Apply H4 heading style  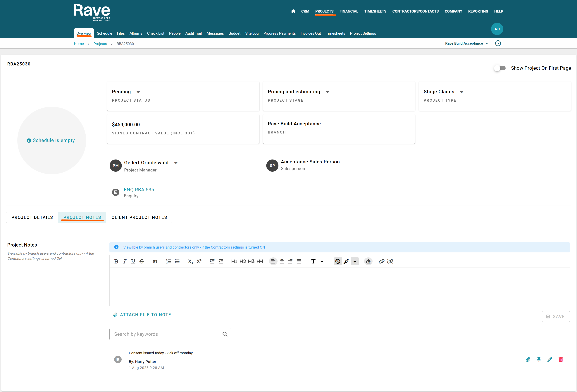point(260,261)
